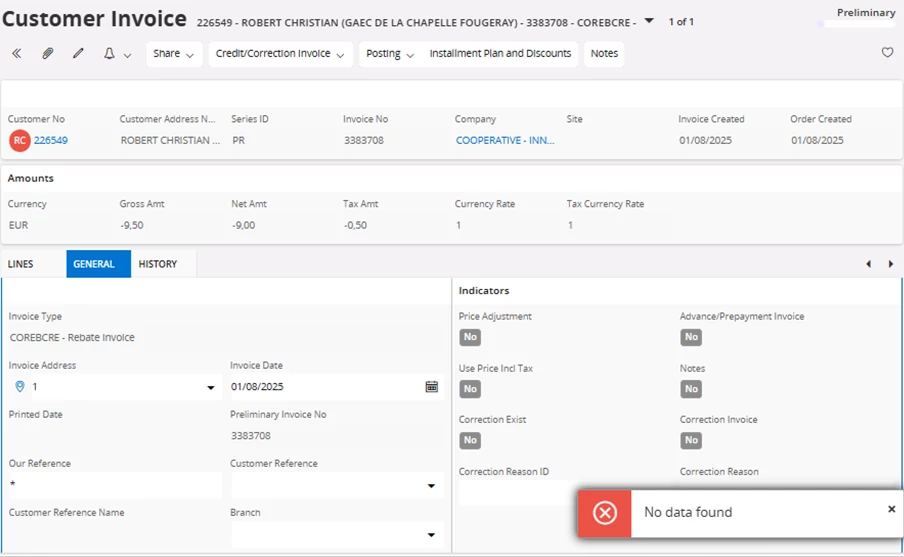Expand the Customer Reference dropdown
Image resolution: width=904 pixels, height=557 pixels.
pyautogui.click(x=431, y=486)
